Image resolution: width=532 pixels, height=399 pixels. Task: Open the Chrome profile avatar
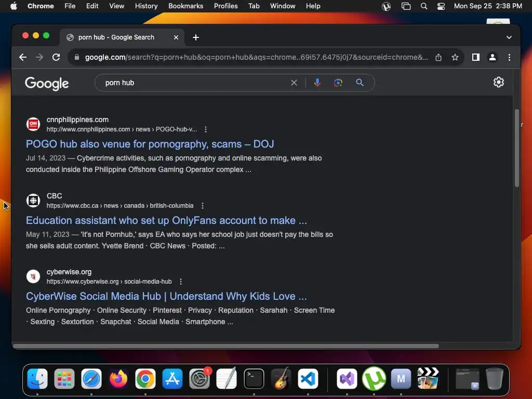[x=493, y=57]
